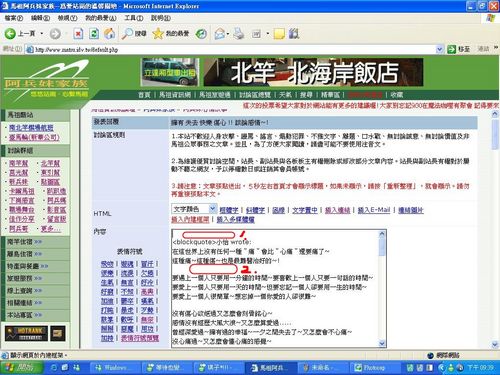The height and width of the screenshot is (375, 500).
Task: Click the Go button beside address bar
Action: tap(459, 49)
